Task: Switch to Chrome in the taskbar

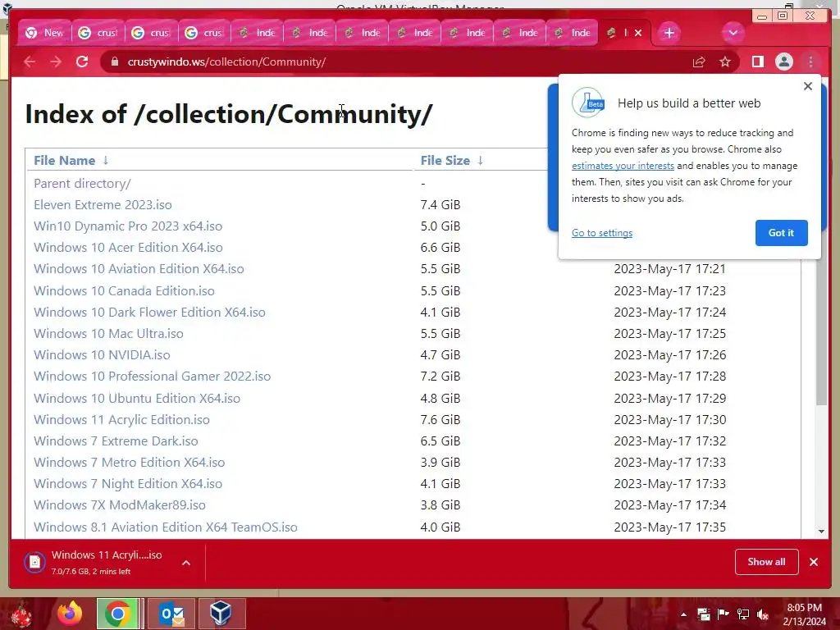Action: tap(118, 614)
